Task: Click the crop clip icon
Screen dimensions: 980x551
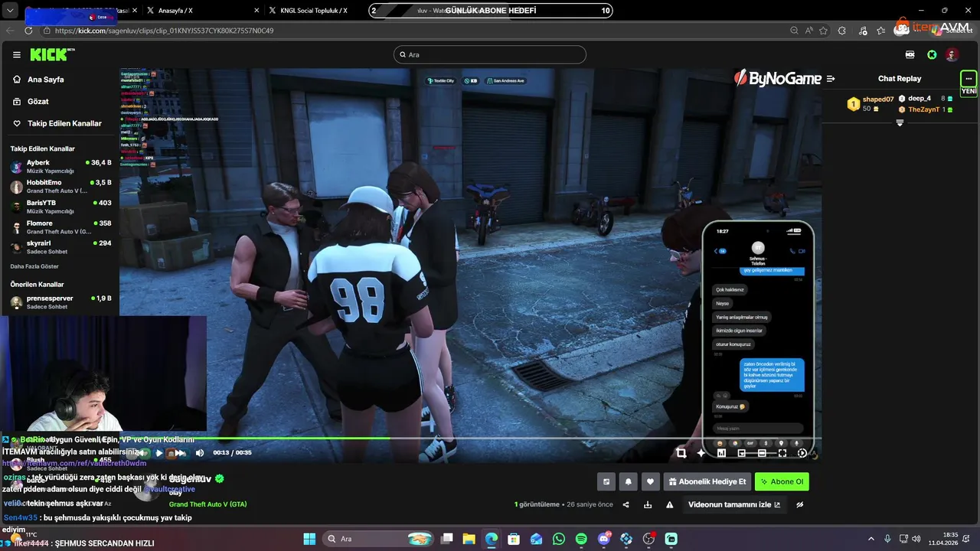Action: click(681, 453)
